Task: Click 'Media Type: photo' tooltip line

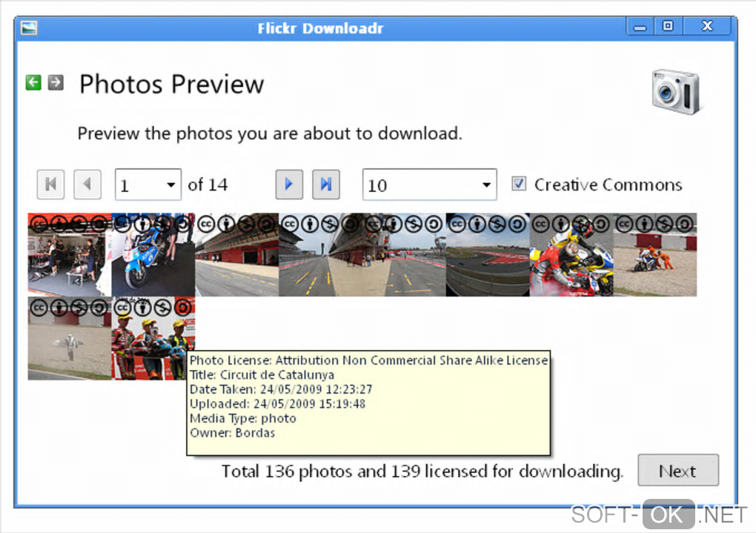Action: tap(243, 418)
